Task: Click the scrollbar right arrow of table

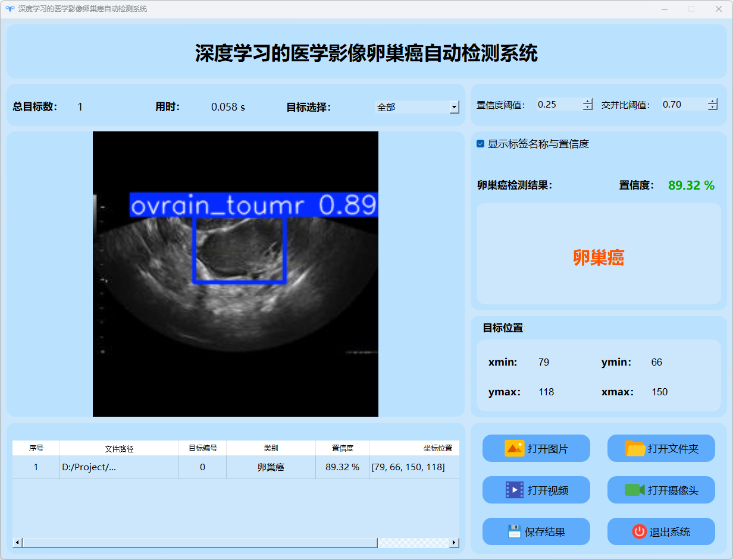Action: [x=454, y=543]
